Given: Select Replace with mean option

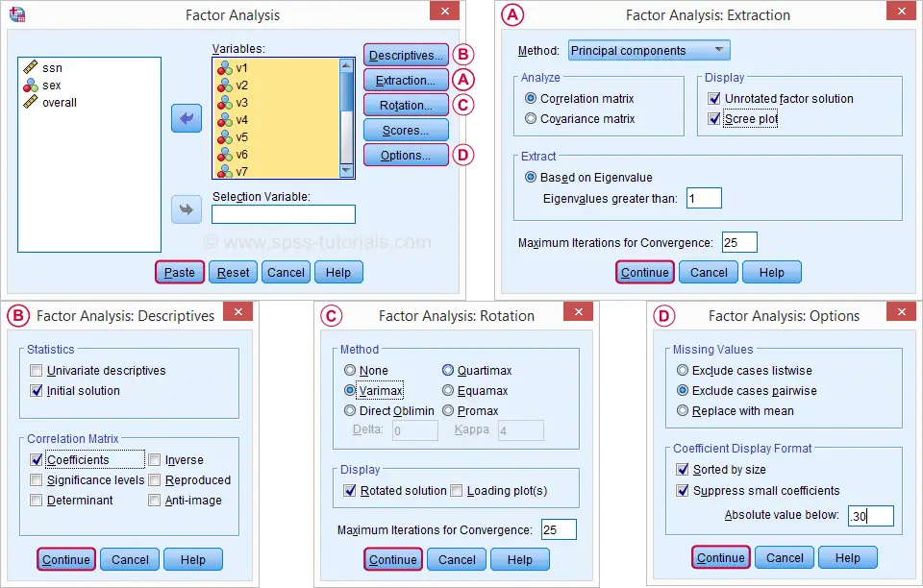Looking at the screenshot, I should [x=683, y=410].
